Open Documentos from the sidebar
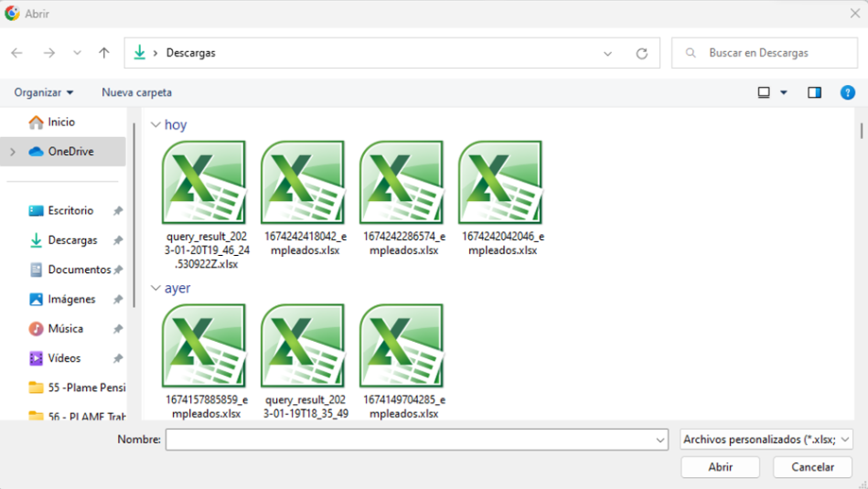 pyautogui.click(x=80, y=270)
